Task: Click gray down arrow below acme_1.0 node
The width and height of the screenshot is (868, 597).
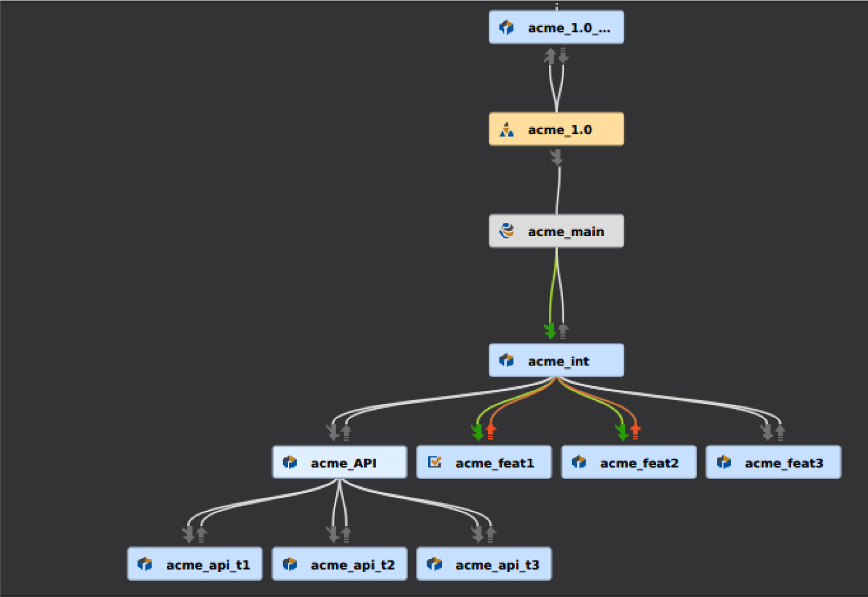Action: (x=556, y=158)
